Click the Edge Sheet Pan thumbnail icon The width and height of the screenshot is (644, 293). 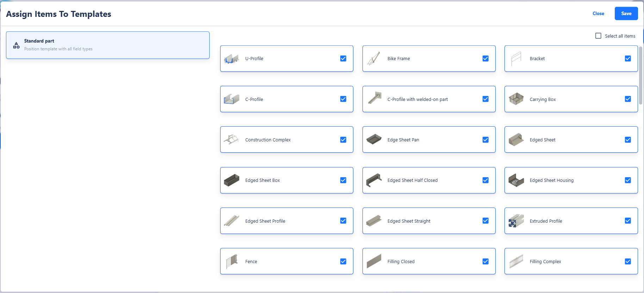373,140
